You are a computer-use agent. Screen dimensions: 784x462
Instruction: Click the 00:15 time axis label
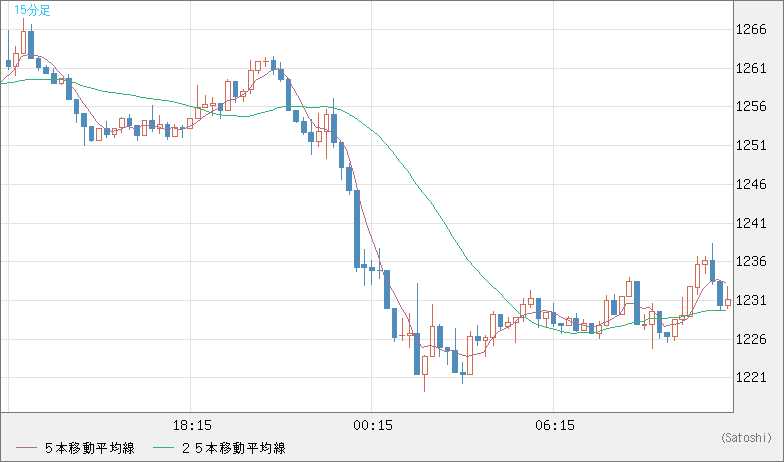[373, 426]
